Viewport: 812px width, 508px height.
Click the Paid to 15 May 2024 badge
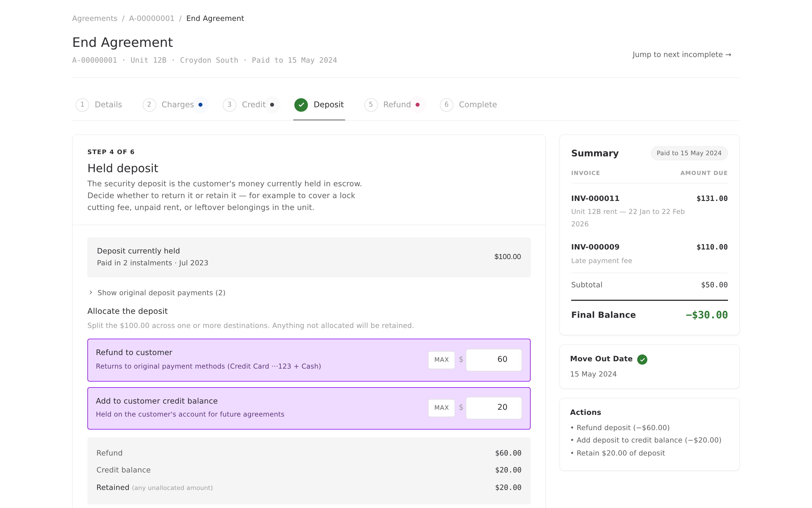pyautogui.click(x=689, y=153)
